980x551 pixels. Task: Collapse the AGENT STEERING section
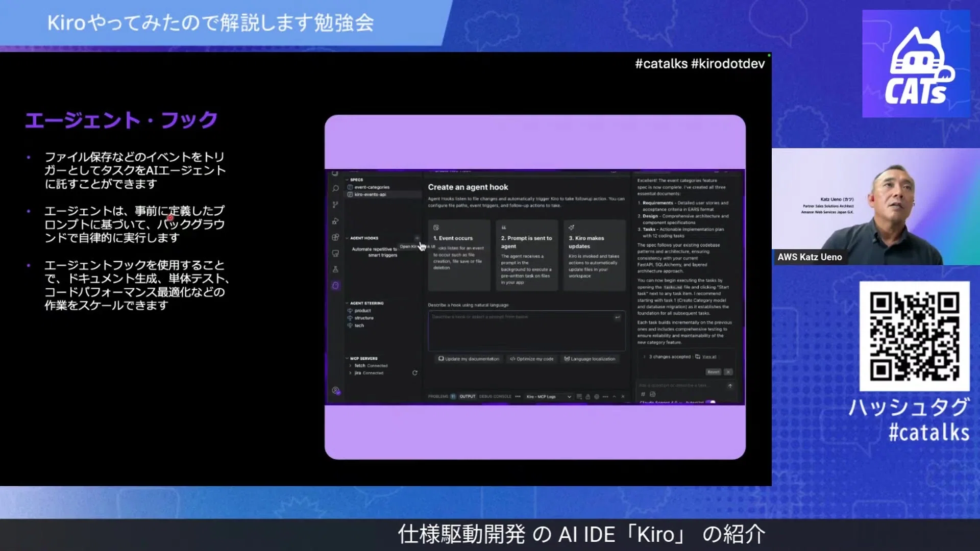[x=365, y=303]
